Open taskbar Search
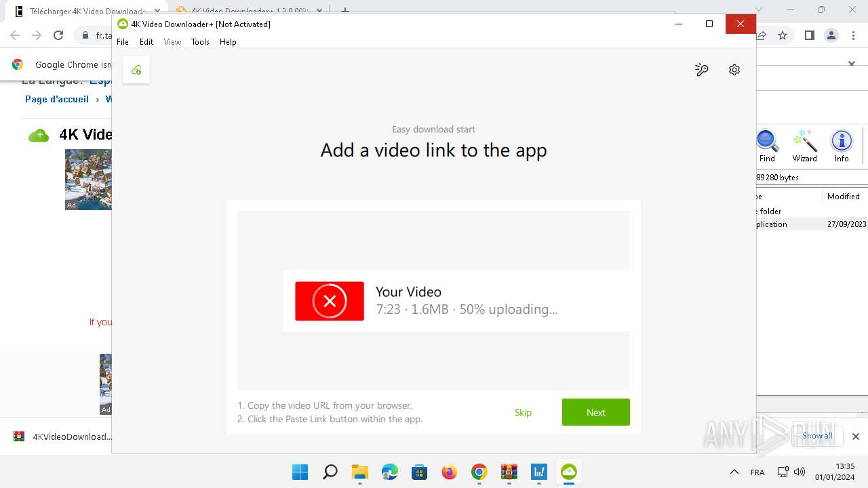This screenshot has height=488, width=868. (x=330, y=472)
